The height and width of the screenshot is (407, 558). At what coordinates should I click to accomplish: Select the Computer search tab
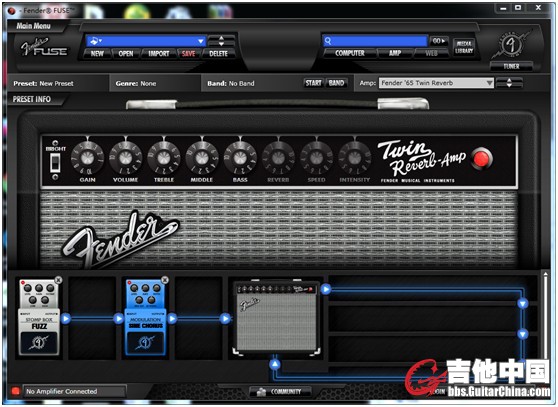(350, 53)
